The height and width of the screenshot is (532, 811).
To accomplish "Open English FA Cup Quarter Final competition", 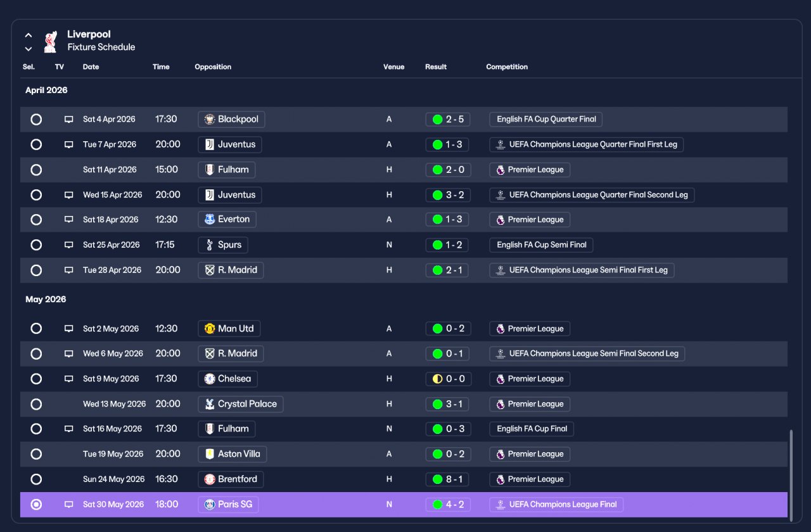I will pyautogui.click(x=546, y=119).
